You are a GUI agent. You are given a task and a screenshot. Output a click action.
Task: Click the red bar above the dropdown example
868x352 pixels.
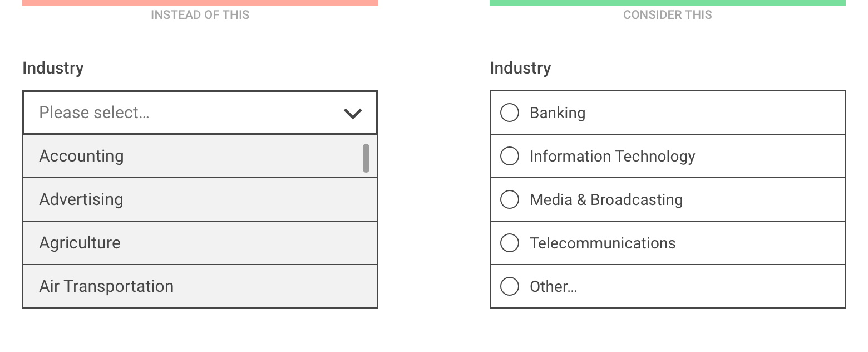pyautogui.click(x=200, y=2)
